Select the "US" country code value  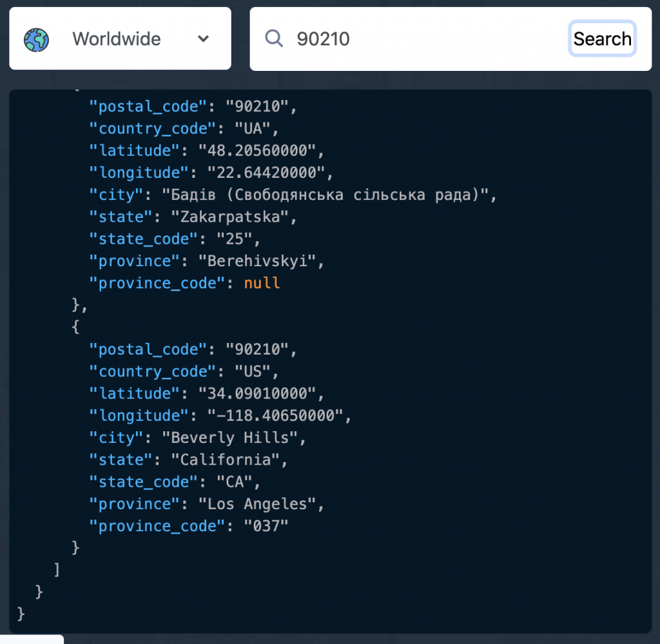[x=252, y=371]
